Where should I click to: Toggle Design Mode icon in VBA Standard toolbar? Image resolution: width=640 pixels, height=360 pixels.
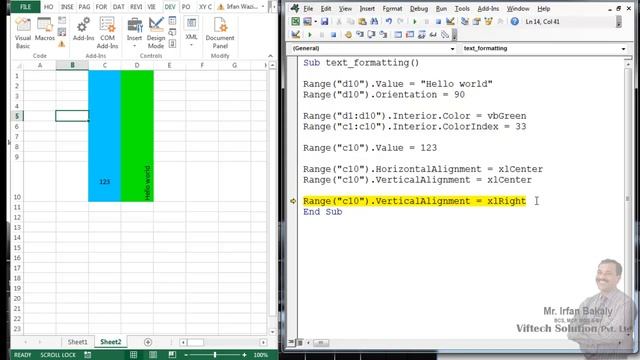point(450,22)
